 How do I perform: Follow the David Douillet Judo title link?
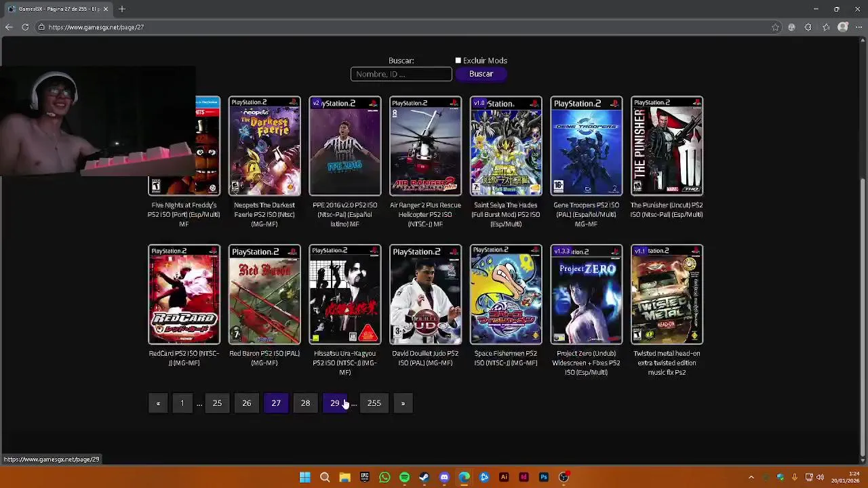pos(425,358)
